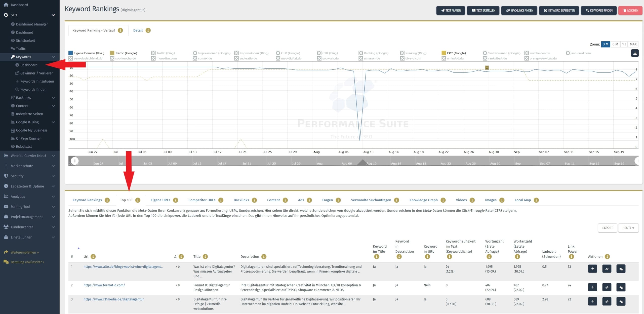The width and height of the screenshot is (644, 314).
Task: Click the BACKLINKS FINDEN button
Action: [x=519, y=11]
